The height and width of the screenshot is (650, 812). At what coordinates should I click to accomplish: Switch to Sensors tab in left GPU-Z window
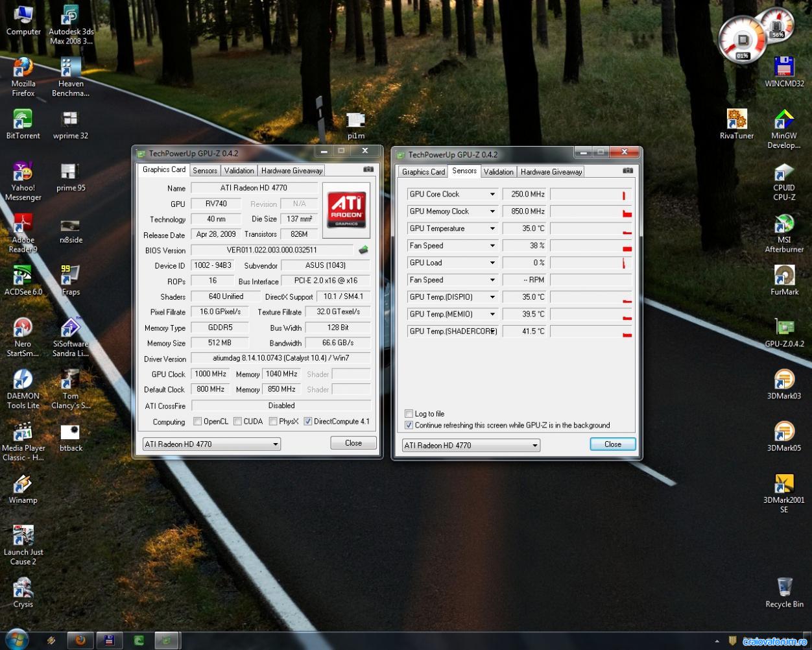coord(205,171)
